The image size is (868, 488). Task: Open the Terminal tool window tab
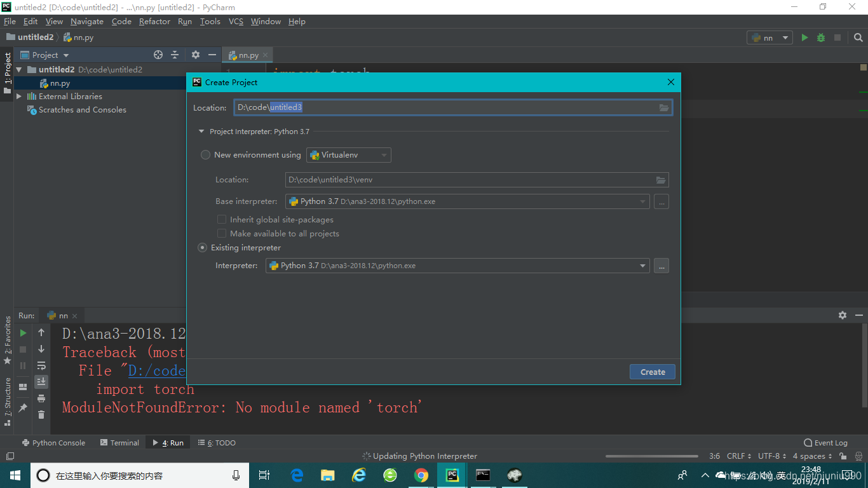click(x=119, y=443)
